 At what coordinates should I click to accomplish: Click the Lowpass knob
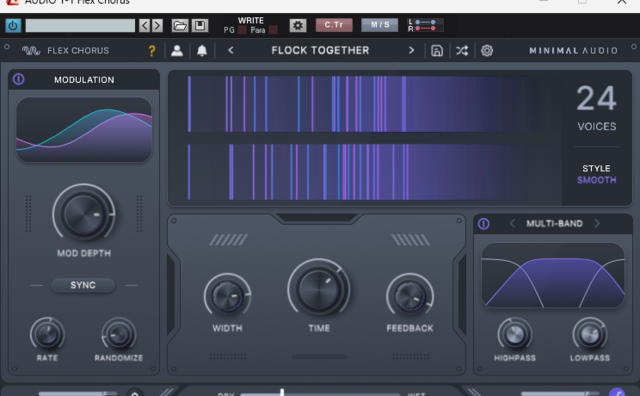[x=590, y=335]
